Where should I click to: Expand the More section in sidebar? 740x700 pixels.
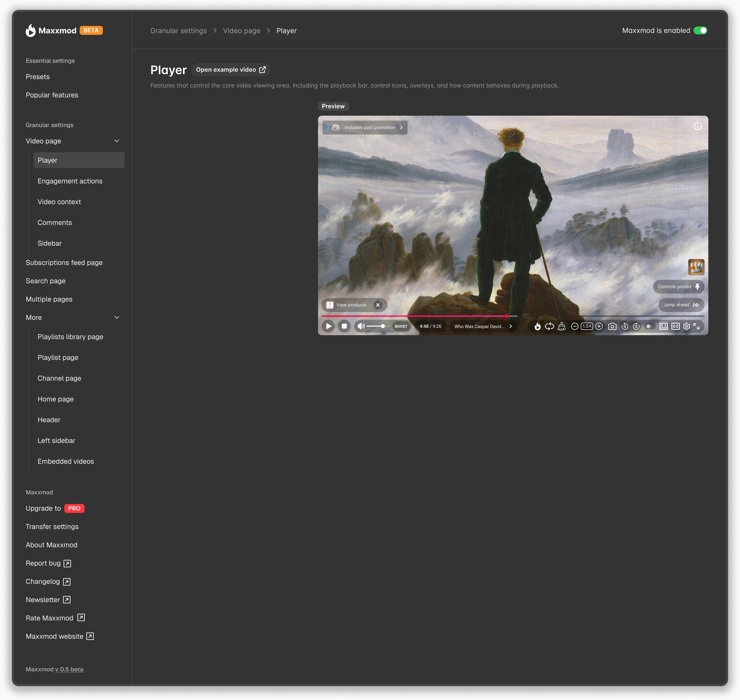tap(116, 317)
